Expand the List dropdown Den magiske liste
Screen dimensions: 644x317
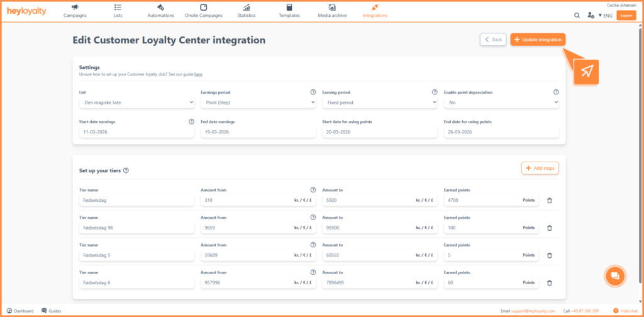(x=136, y=103)
